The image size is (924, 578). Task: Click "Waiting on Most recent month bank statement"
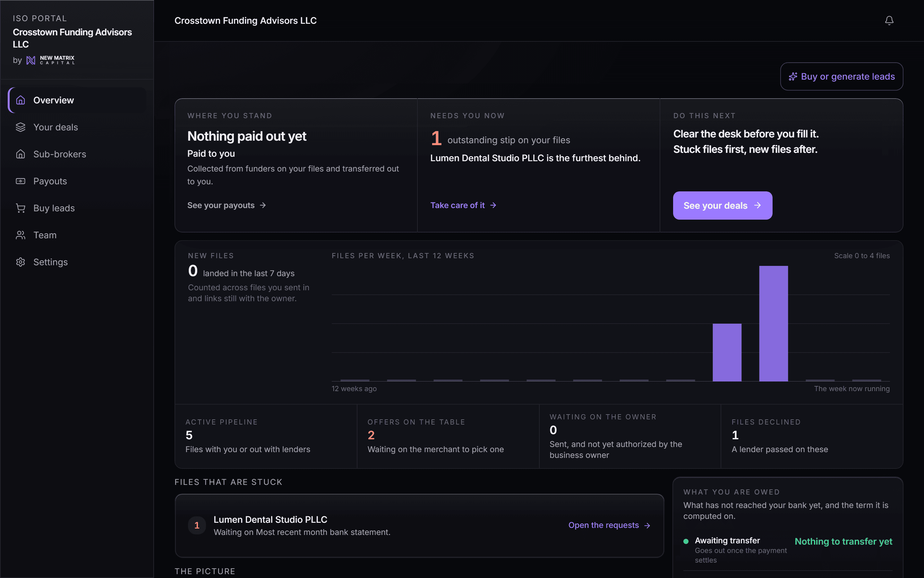pyautogui.click(x=302, y=532)
